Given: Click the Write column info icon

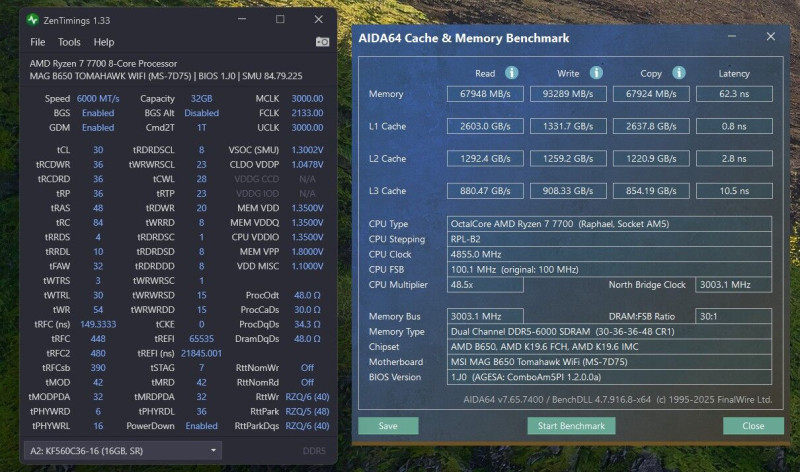Looking at the screenshot, I should (x=596, y=73).
